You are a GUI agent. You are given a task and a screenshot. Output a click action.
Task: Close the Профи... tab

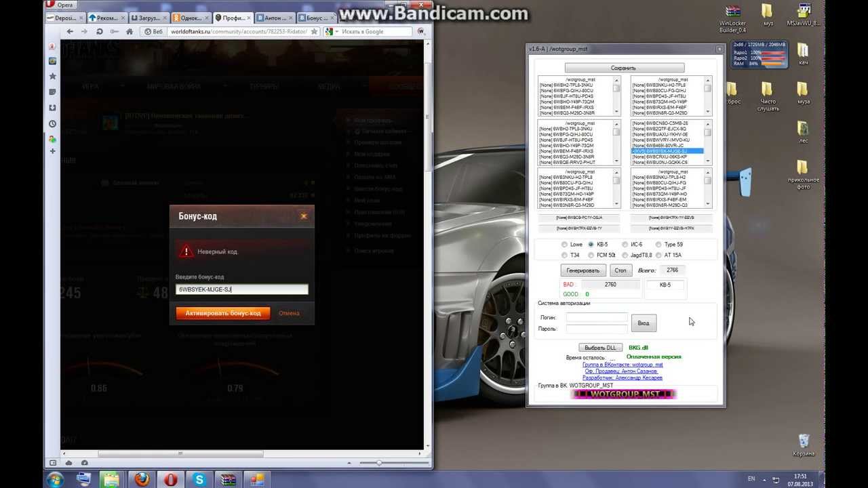(x=250, y=18)
